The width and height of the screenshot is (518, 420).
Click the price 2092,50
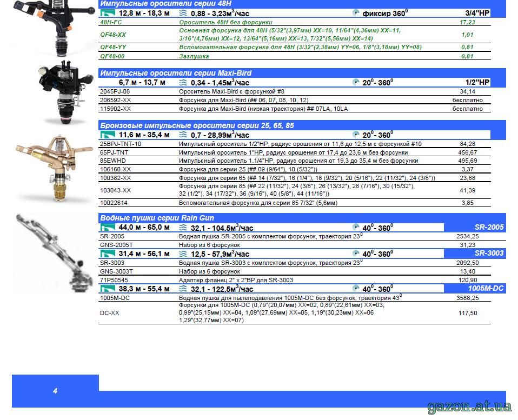tap(468, 263)
